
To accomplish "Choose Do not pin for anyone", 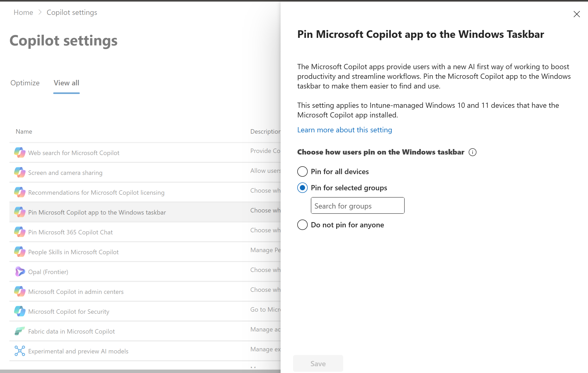I will tap(302, 225).
